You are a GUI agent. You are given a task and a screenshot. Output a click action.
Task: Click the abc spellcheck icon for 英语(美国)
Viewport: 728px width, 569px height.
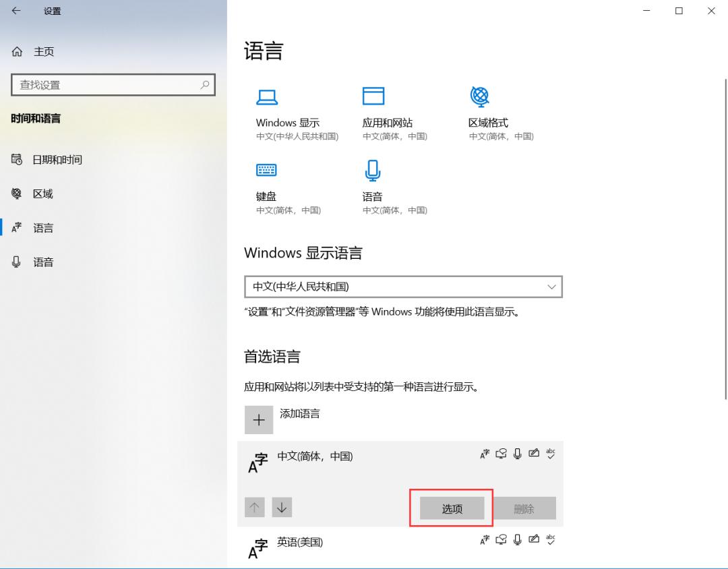[551, 539]
